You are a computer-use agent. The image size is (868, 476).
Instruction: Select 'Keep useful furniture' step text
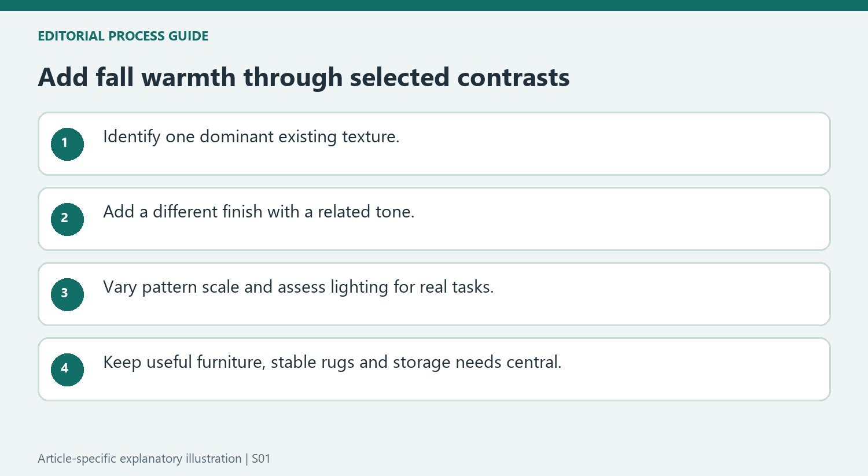click(332, 363)
